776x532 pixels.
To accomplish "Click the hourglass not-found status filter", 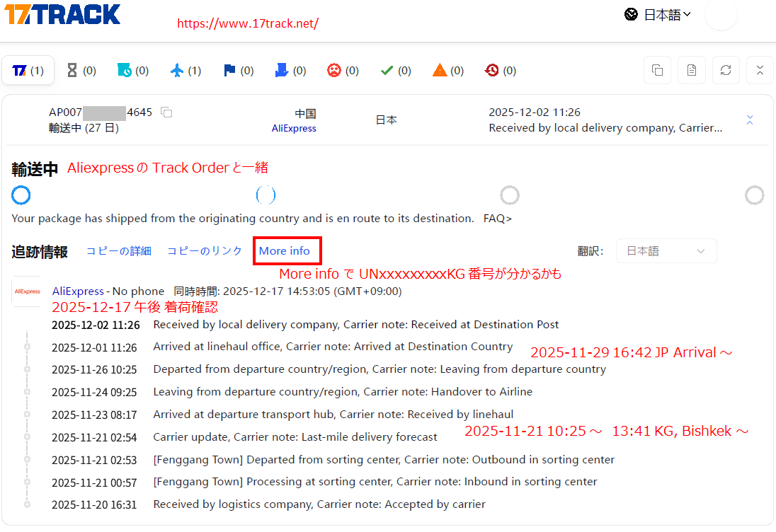I will (81, 71).
